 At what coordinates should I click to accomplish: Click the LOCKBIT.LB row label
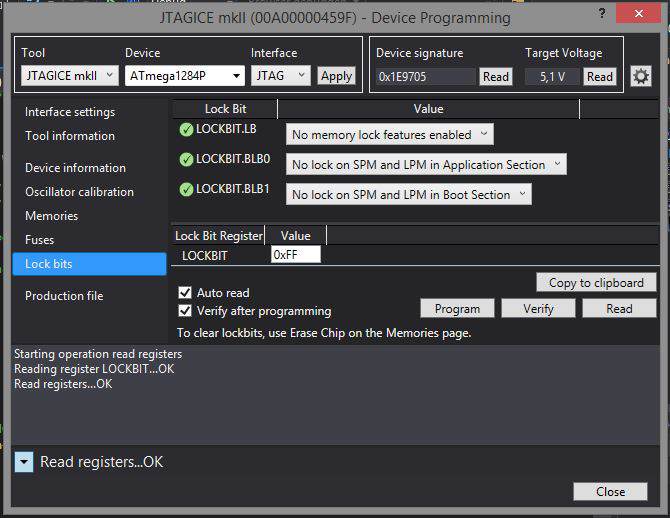(226, 129)
